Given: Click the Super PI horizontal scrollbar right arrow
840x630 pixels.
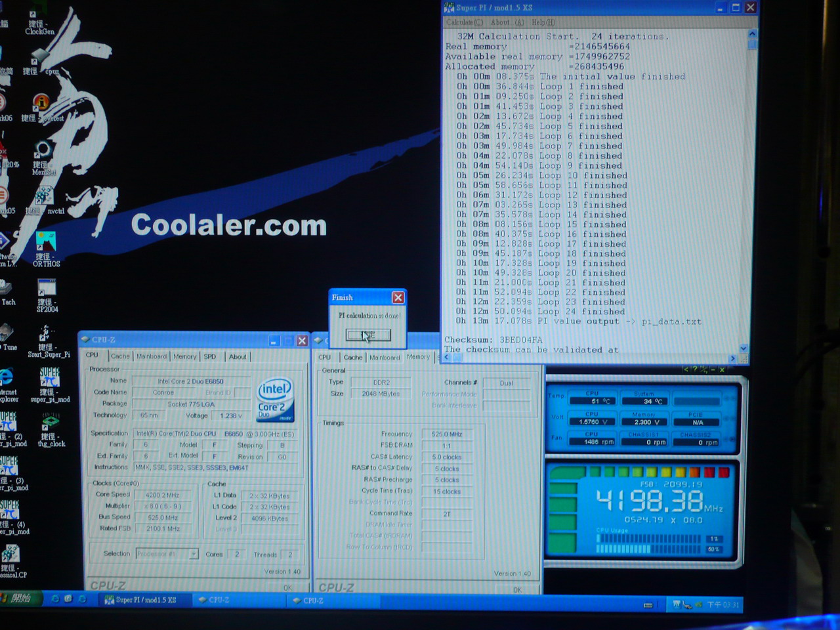Looking at the screenshot, I should coord(733,358).
